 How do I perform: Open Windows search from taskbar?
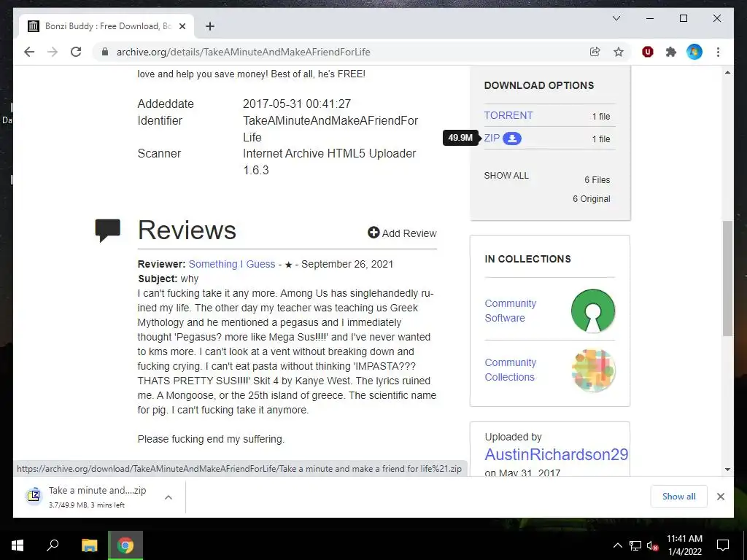point(53,545)
